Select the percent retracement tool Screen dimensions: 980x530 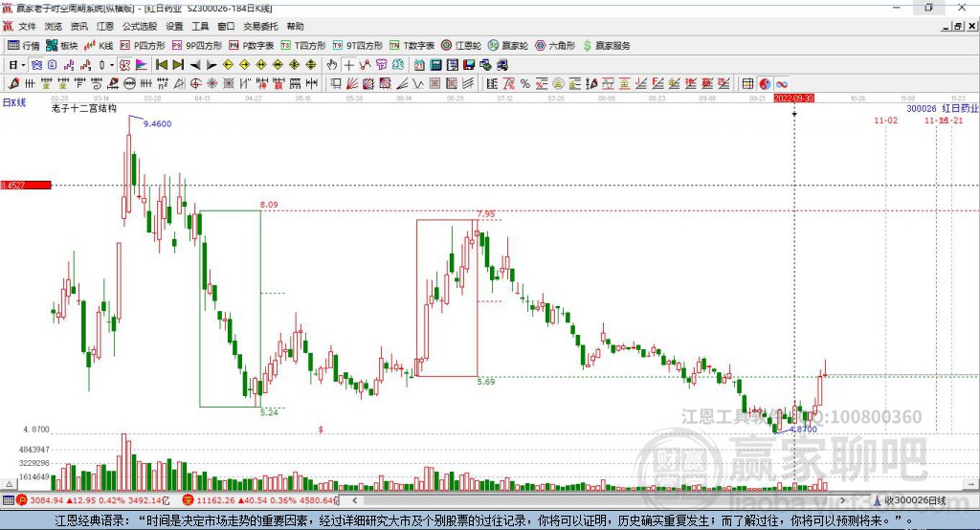pos(525,84)
